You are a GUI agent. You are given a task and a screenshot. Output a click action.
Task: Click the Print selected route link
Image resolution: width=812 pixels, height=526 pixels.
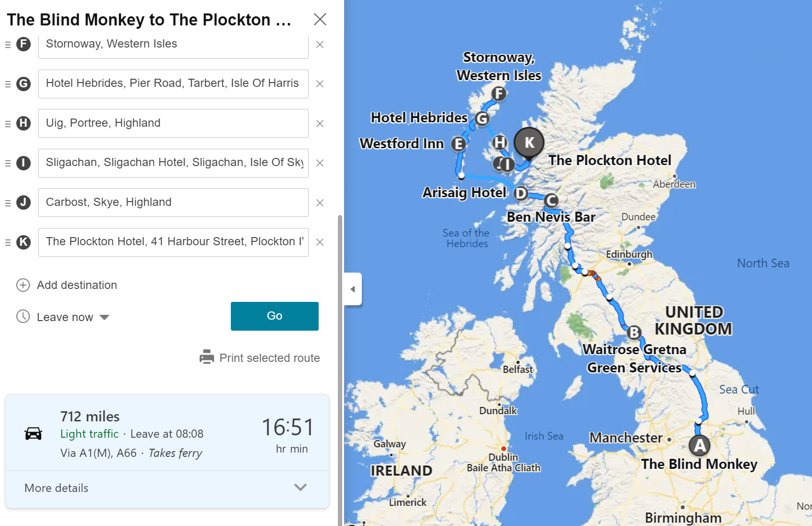(269, 358)
